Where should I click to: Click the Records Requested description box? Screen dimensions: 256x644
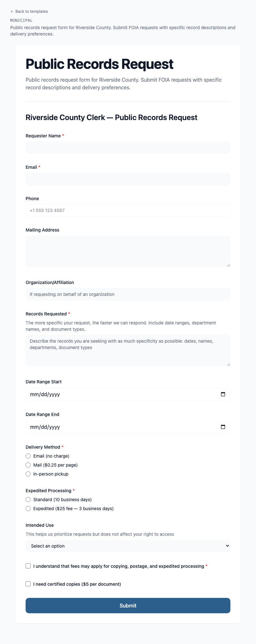(128, 351)
